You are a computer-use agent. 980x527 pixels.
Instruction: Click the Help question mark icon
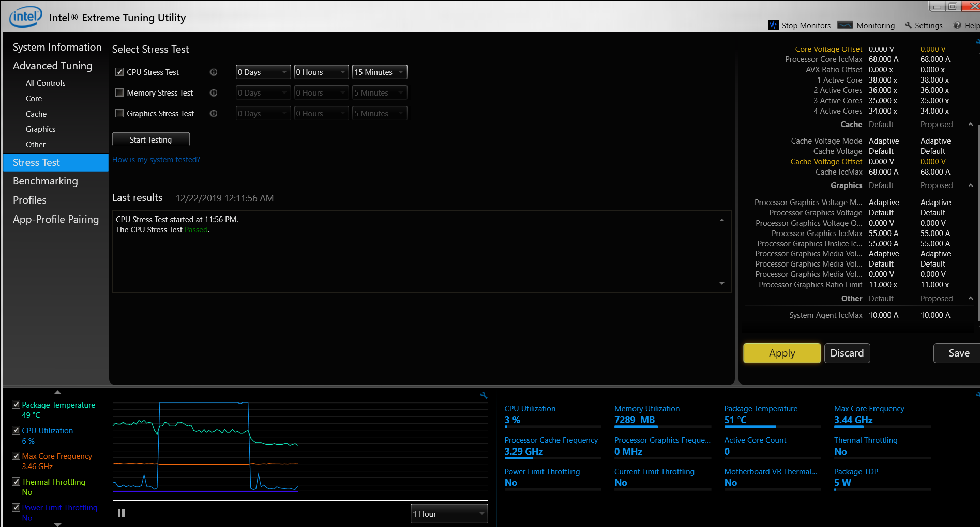click(x=957, y=25)
